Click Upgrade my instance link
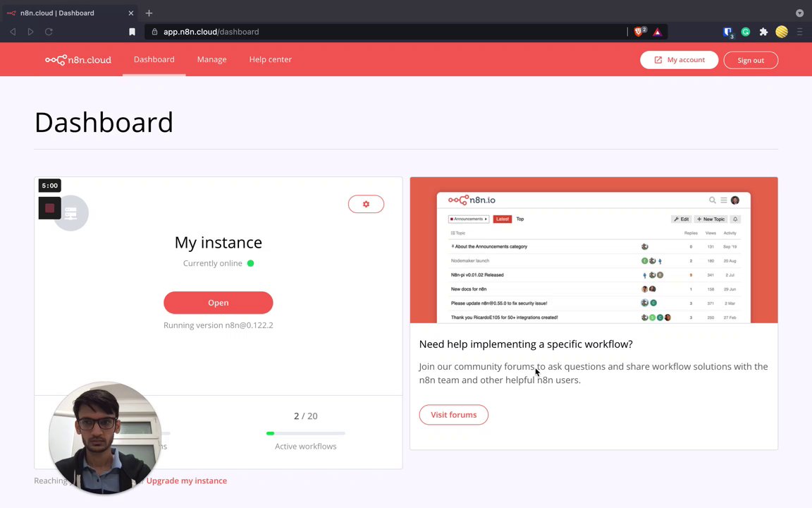Viewport: 812px width, 508px height. [186, 480]
